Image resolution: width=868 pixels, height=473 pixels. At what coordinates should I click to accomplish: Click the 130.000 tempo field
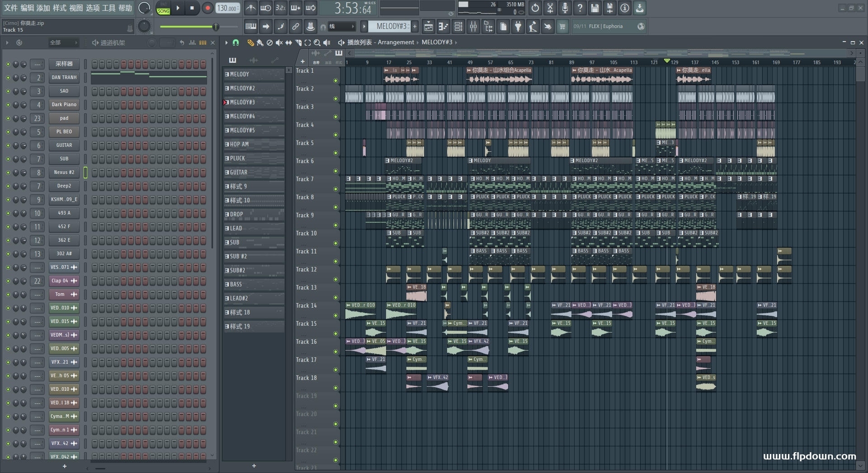[227, 8]
